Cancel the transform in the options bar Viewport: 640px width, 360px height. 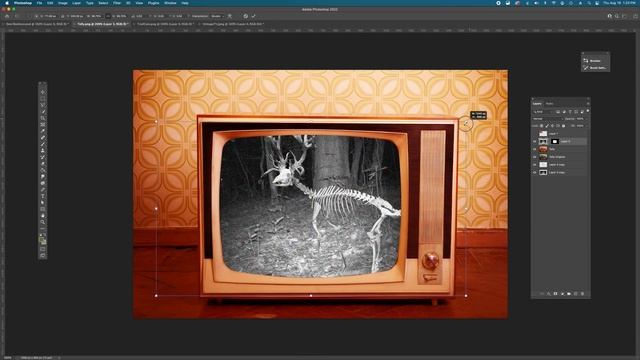tap(245, 16)
